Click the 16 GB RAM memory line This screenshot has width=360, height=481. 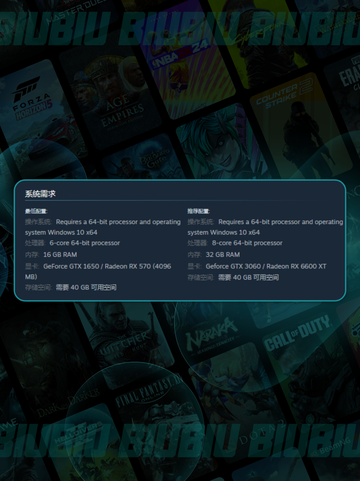click(60, 255)
